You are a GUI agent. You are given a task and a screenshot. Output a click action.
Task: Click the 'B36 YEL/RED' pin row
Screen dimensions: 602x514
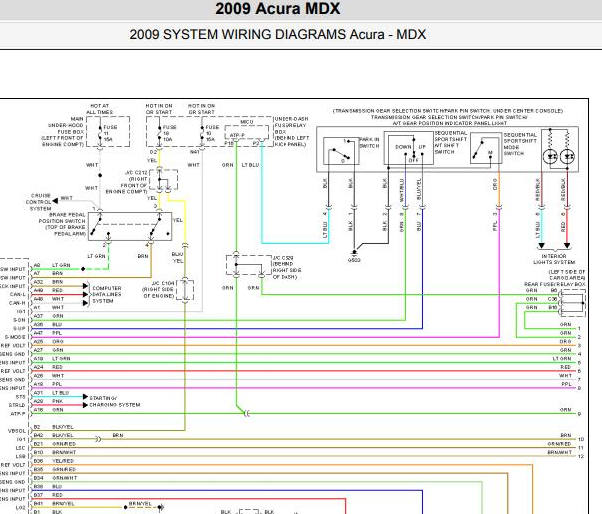(x=53, y=461)
